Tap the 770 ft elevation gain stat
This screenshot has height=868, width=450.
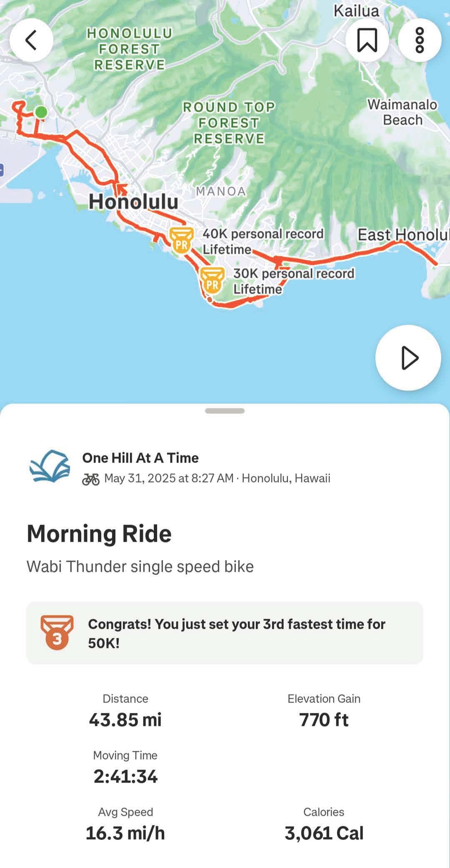[324, 719]
